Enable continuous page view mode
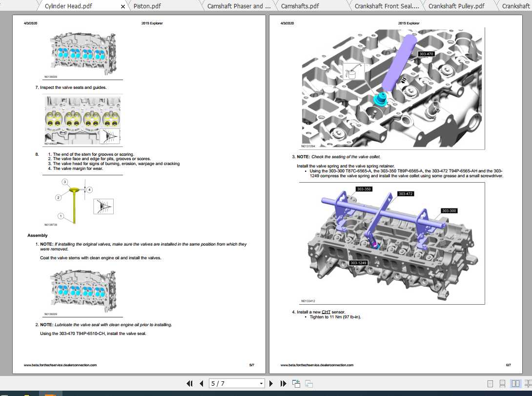The height and width of the screenshot is (396, 532). [502, 384]
